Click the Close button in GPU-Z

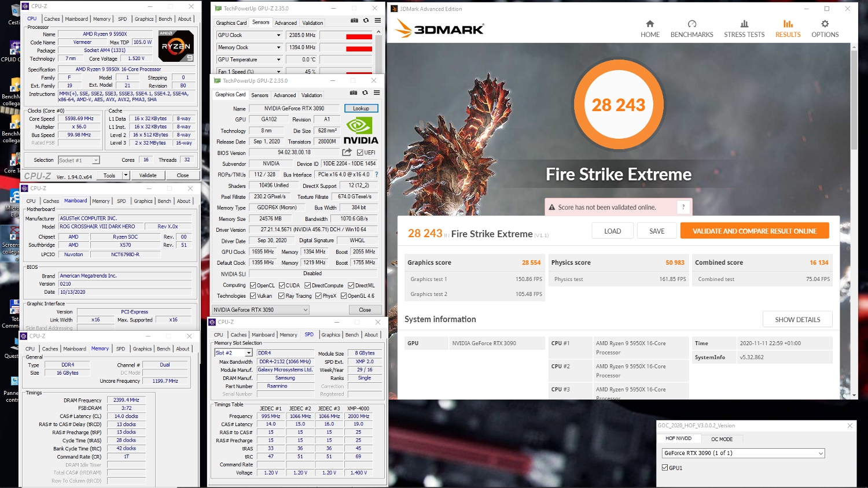[x=365, y=310]
